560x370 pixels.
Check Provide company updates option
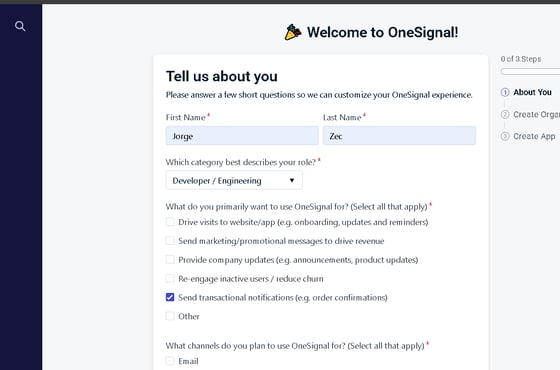click(170, 260)
